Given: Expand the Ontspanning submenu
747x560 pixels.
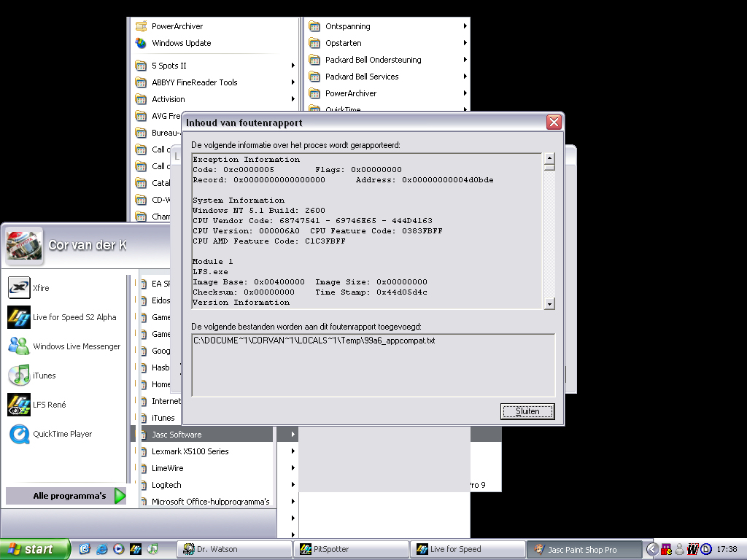Looking at the screenshot, I should [387, 26].
